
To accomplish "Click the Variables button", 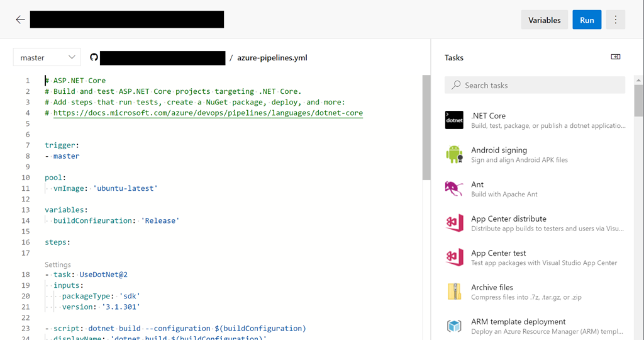I will [x=544, y=20].
